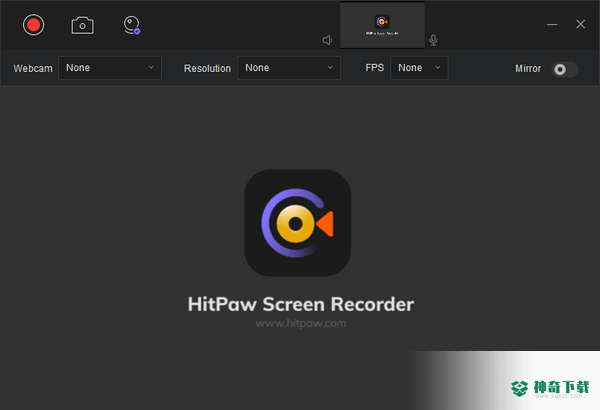Click the HitPaw Screen Recorder title text
Screen dimensions: 600x410
301,304
